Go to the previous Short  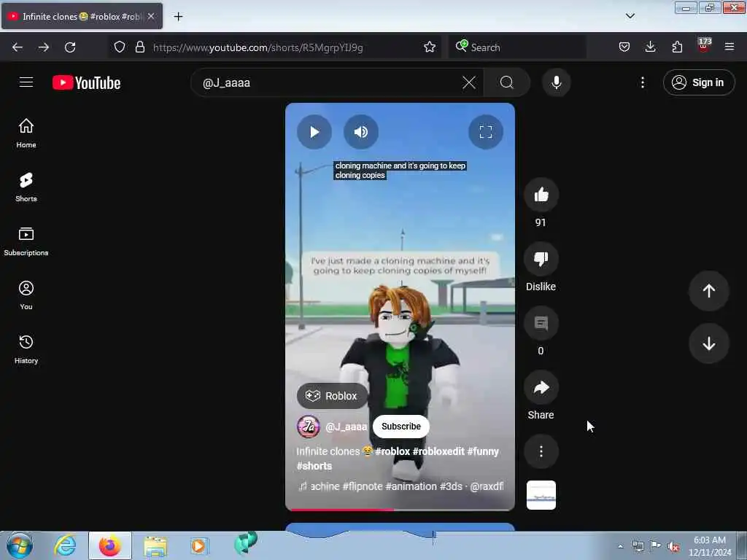(x=708, y=290)
